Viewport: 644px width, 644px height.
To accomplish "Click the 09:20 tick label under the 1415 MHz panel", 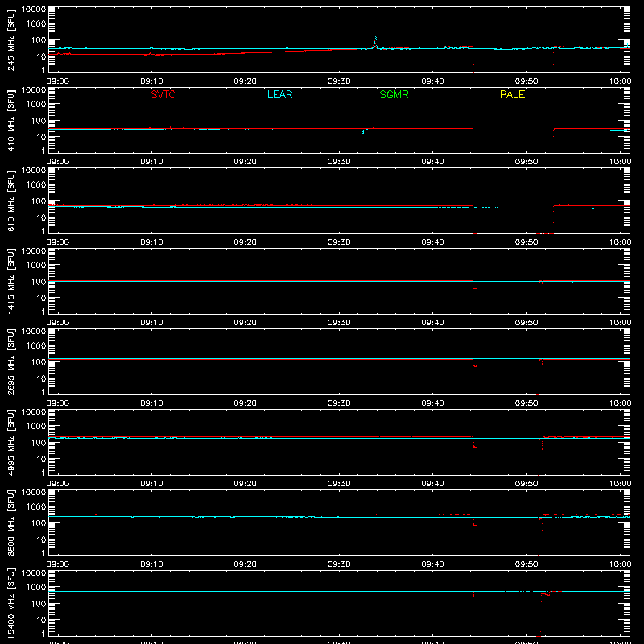I will point(246,323).
